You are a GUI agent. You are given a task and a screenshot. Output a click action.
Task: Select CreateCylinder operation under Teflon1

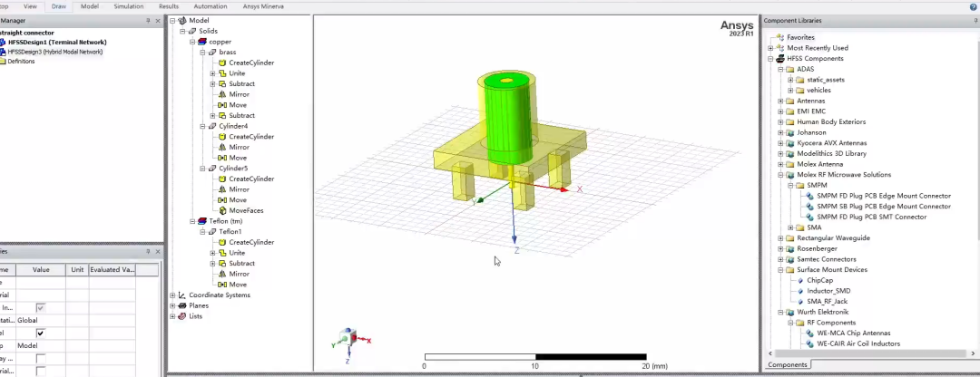click(251, 242)
